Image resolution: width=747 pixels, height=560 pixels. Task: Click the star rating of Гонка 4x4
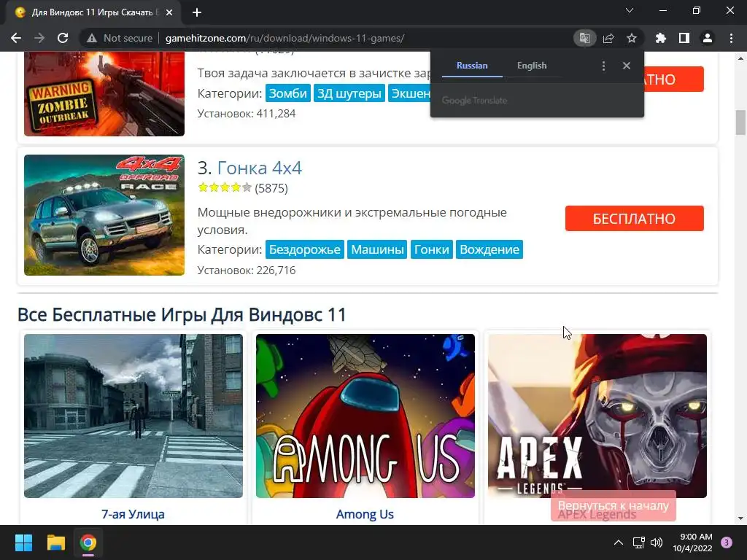[x=225, y=187]
